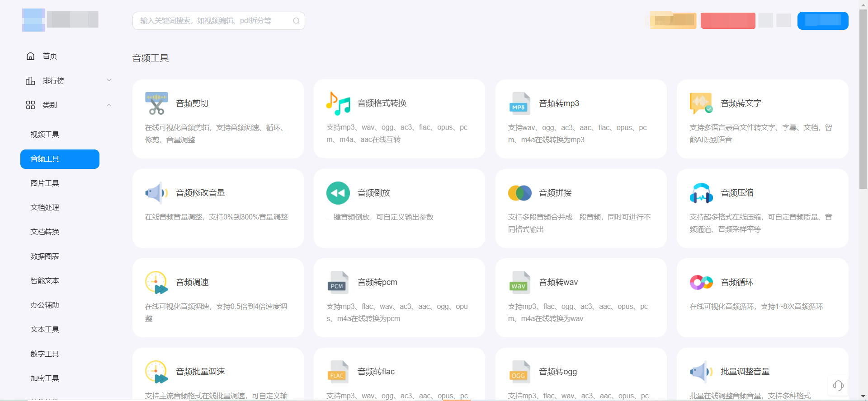The width and height of the screenshot is (868, 401).
Task: Click the 音频压缩 headphone icon
Action: 701,193
